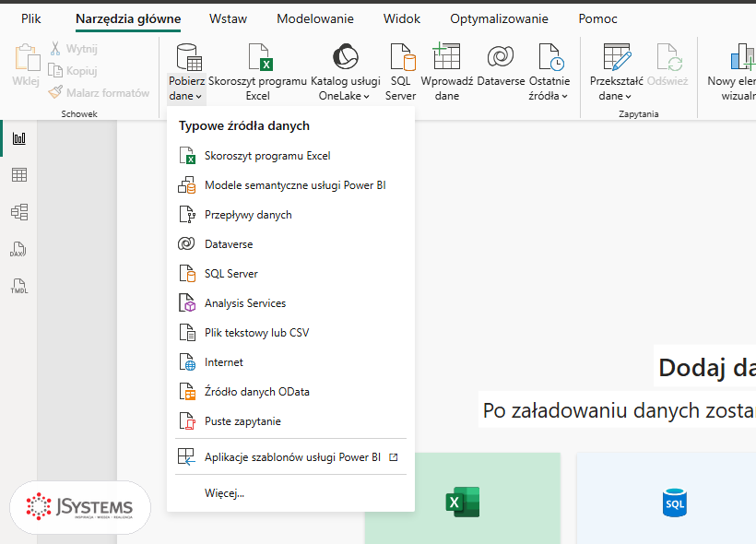Choose Dataverse from the dropdown menu
Viewport: 756px width, 544px height.
(290, 244)
